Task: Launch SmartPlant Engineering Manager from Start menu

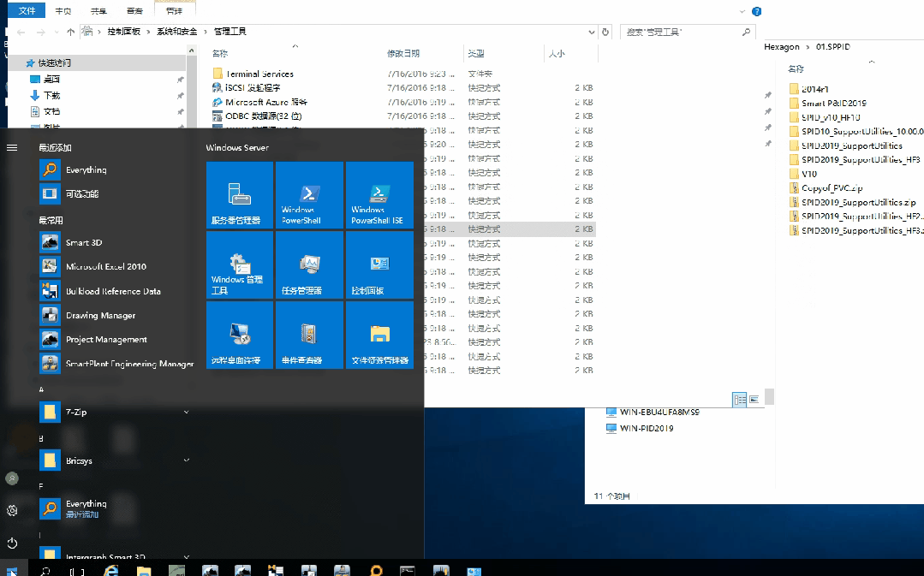Action: (x=115, y=364)
